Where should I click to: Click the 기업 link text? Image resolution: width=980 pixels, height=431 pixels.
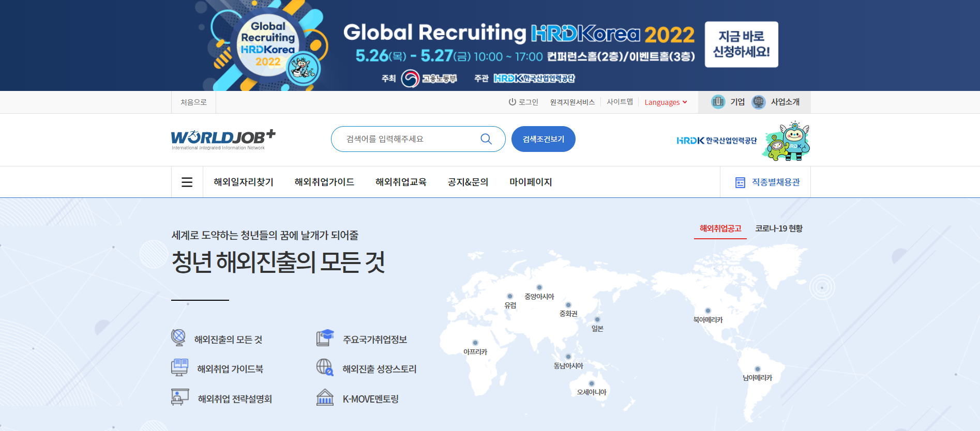coord(737,102)
